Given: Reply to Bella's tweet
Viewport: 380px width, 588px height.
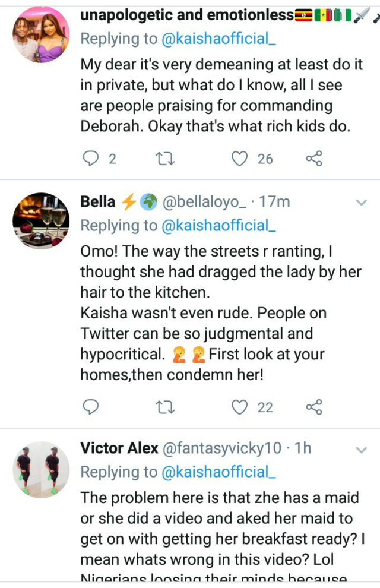Looking at the screenshot, I should (91, 407).
